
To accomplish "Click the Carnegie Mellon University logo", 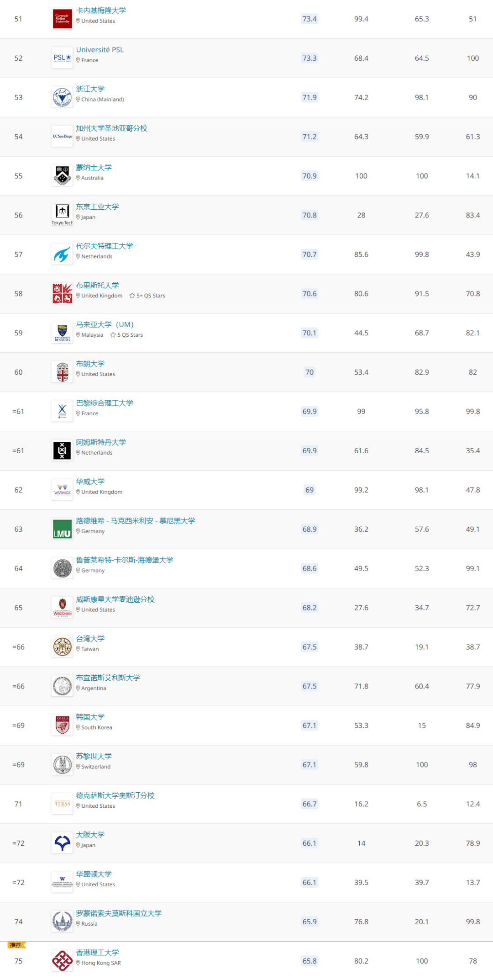I will tap(62, 19).
